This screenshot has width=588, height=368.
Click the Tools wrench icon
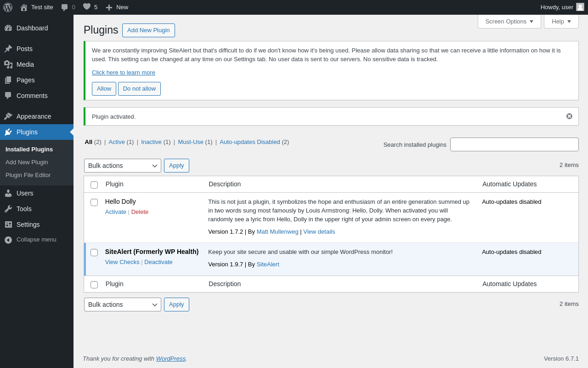pyautogui.click(x=8, y=209)
